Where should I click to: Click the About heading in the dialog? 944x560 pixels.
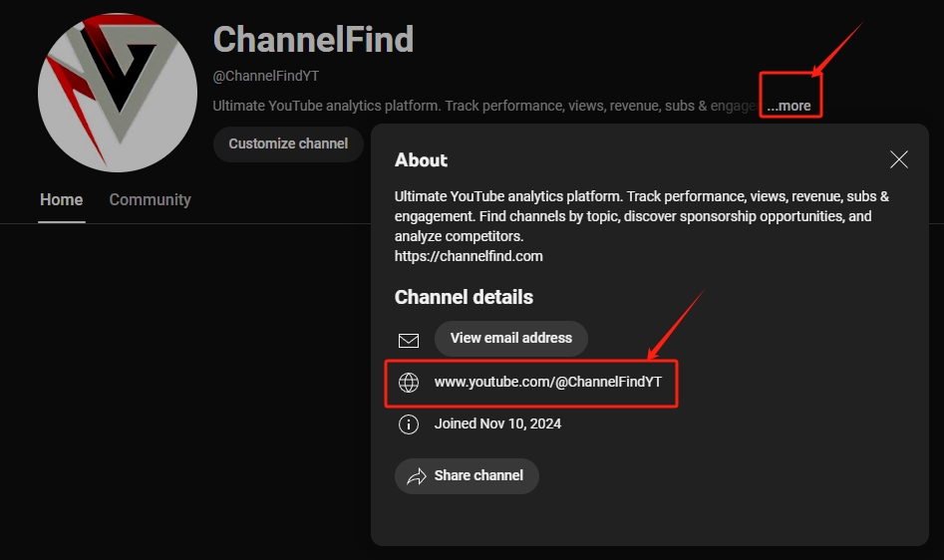pyautogui.click(x=421, y=160)
